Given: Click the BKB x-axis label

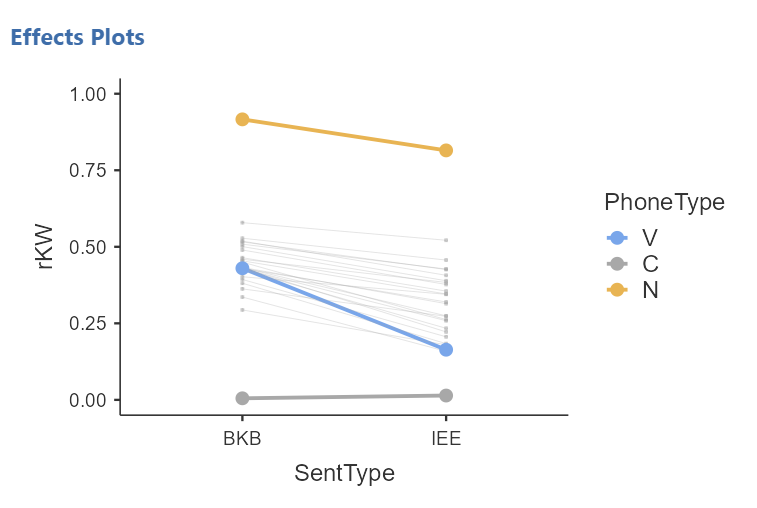Looking at the screenshot, I should click(x=242, y=438).
